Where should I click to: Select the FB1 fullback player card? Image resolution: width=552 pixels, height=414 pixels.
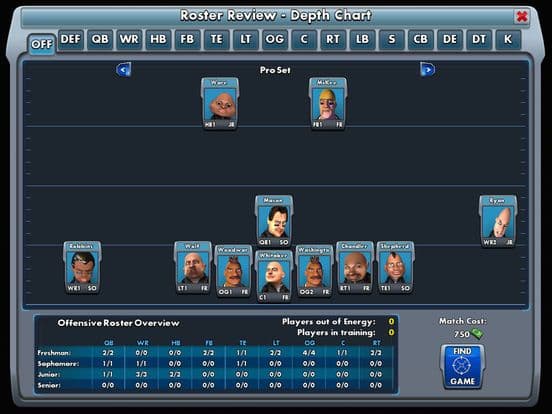pos(328,104)
